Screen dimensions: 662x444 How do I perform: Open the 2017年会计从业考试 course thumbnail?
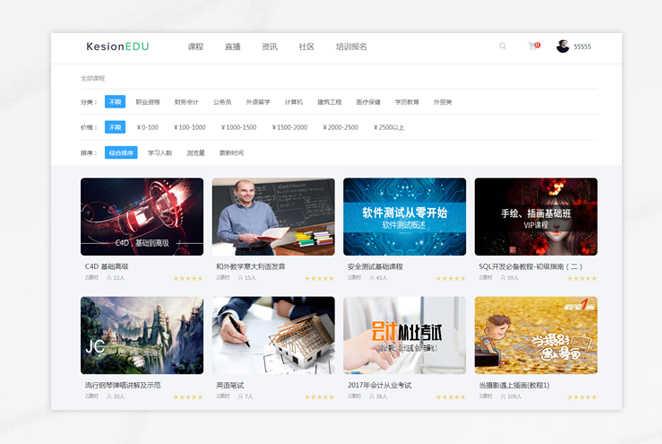pos(404,335)
